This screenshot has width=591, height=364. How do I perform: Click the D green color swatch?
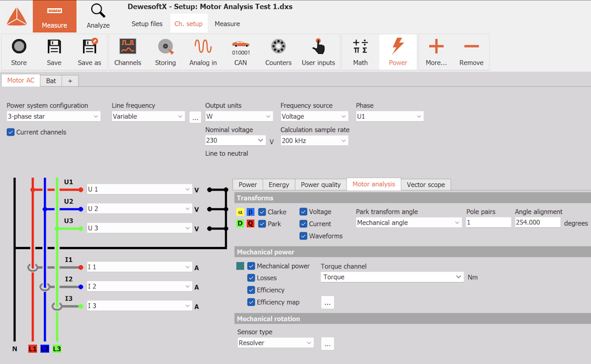point(240,224)
